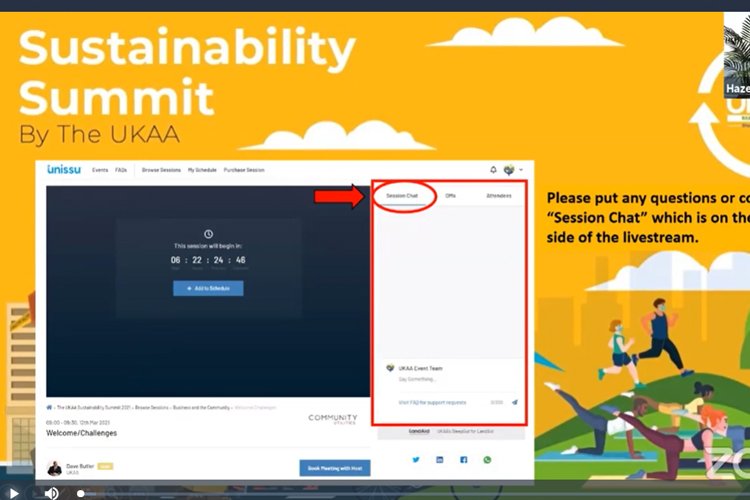Click the send message paper-plane icon

coord(515,402)
